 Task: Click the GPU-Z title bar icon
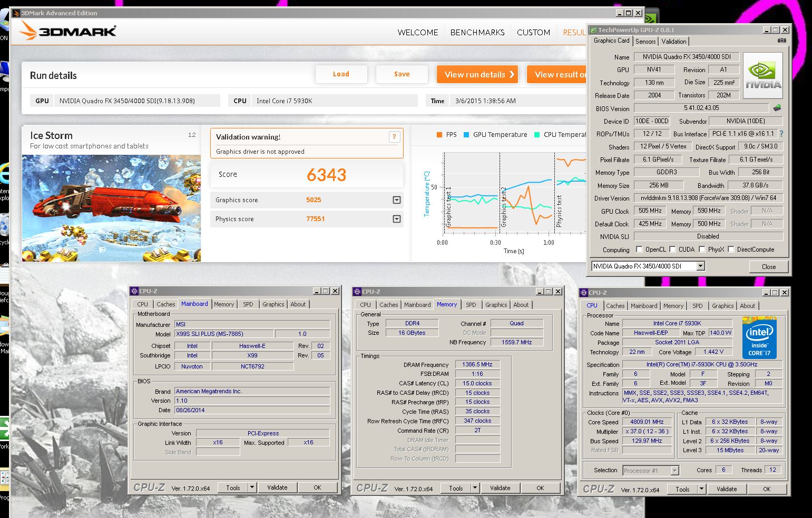[x=593, y=30]
